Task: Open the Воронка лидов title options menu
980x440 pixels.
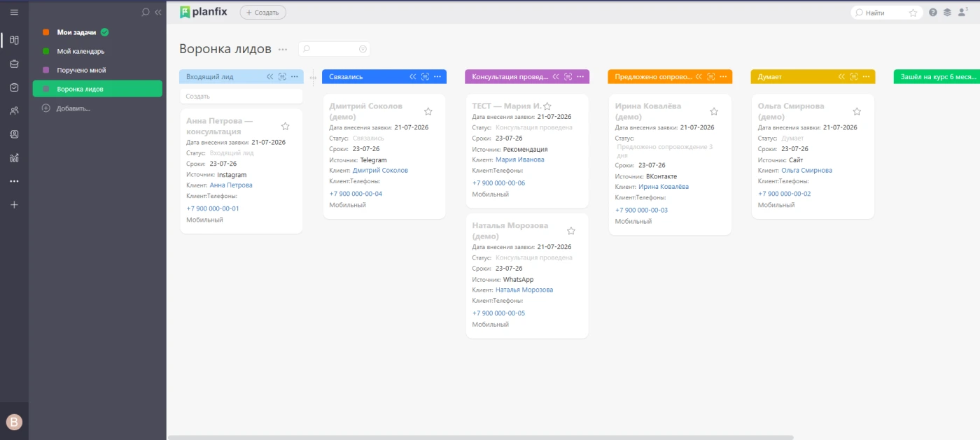Action: [x=283, y=49]
